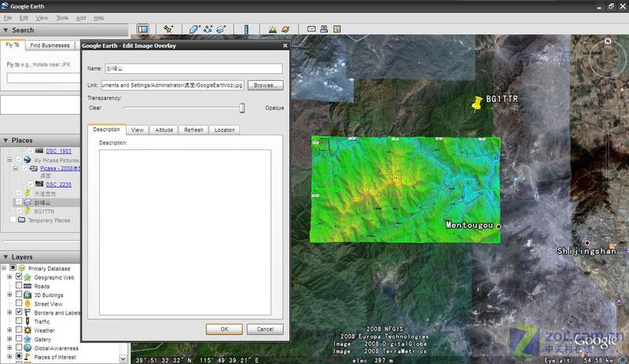This screenshot has width=629, height=364.
Task: Open the Ruler measurement tool
Action: tap(246, 29)
